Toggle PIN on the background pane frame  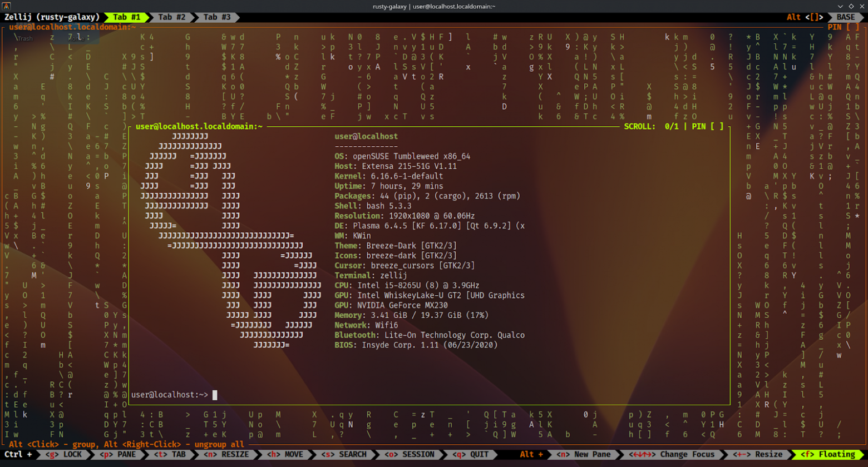pyautogui.click(x=843, y=27)
